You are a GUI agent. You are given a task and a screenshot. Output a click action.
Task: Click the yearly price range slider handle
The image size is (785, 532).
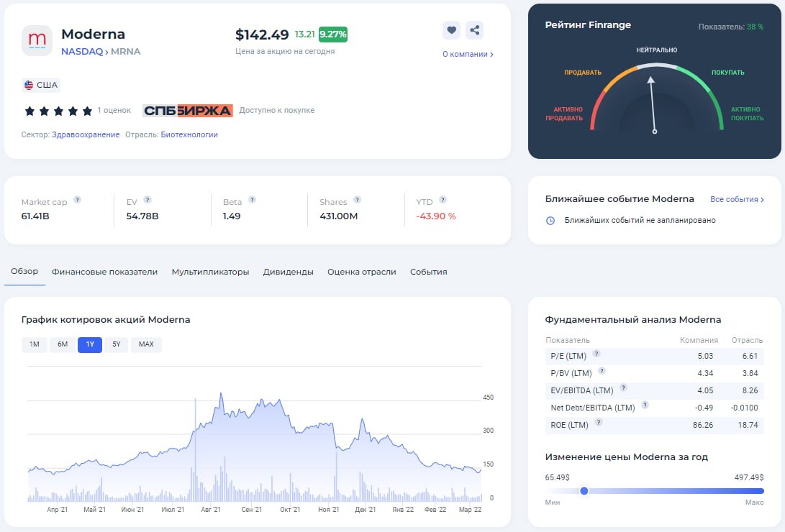[584, 491]
